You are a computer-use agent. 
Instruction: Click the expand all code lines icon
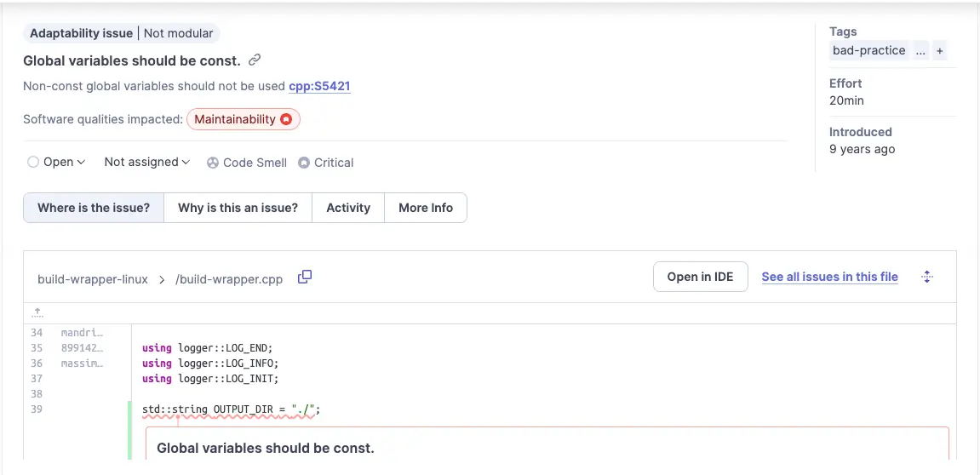tap(928, 277)
